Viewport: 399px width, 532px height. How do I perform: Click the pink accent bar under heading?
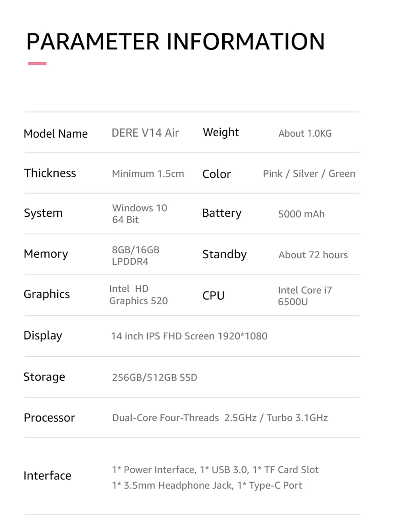[37, 63]
